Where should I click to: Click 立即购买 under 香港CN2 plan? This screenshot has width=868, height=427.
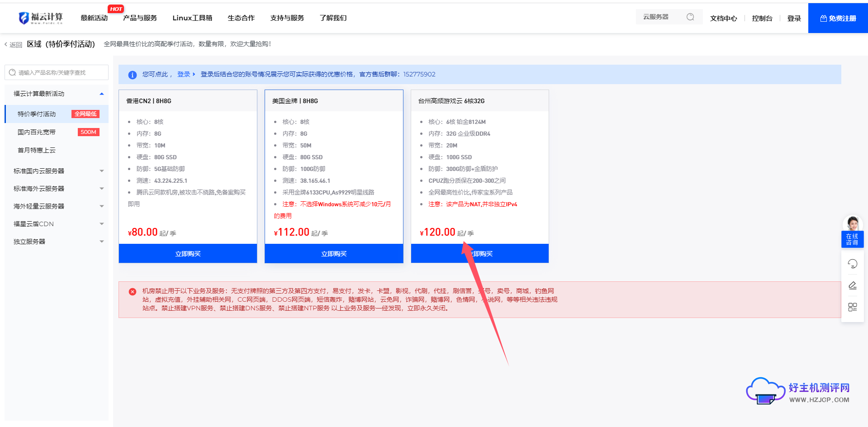[x=187, y=253]
